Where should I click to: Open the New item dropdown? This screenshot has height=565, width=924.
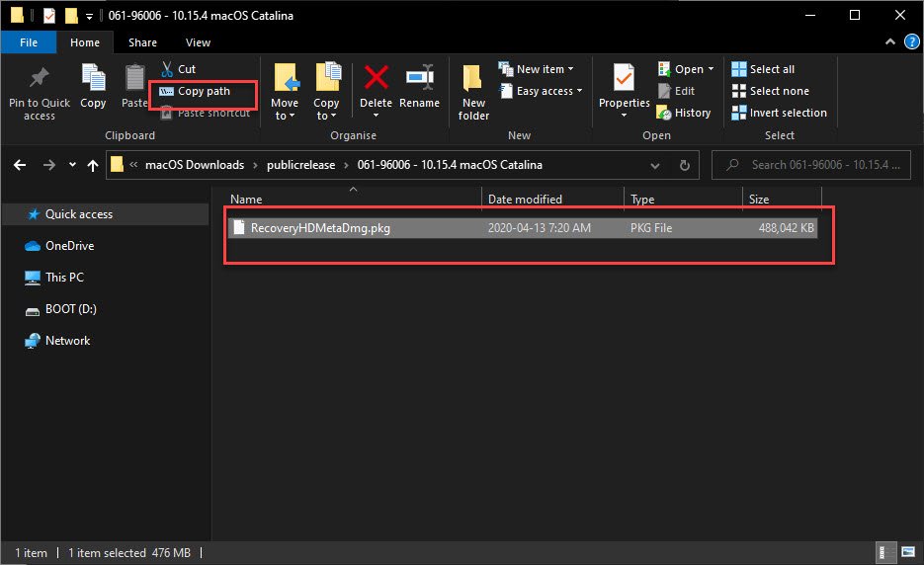tap(537, 69)
